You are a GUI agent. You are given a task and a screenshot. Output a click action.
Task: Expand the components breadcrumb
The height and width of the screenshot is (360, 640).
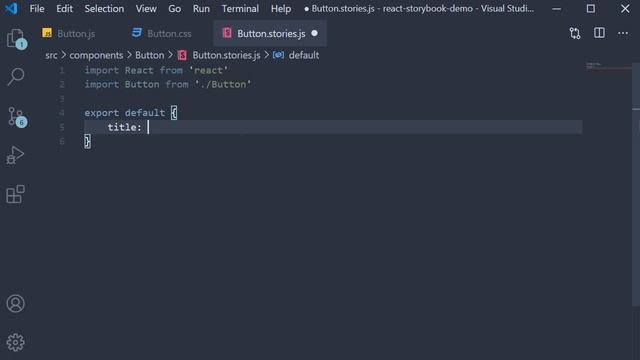point(96,55)
